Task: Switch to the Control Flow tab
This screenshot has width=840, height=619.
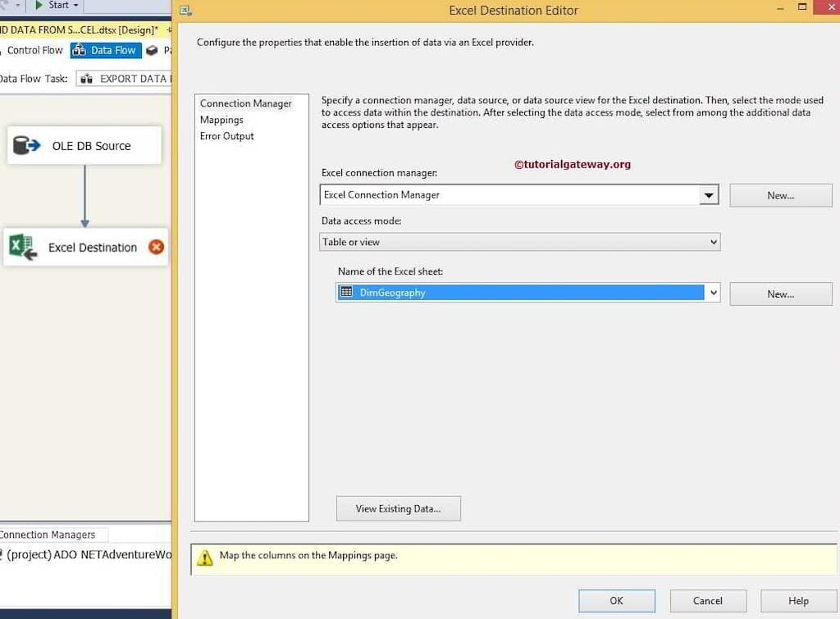Action: pos(34,50)
